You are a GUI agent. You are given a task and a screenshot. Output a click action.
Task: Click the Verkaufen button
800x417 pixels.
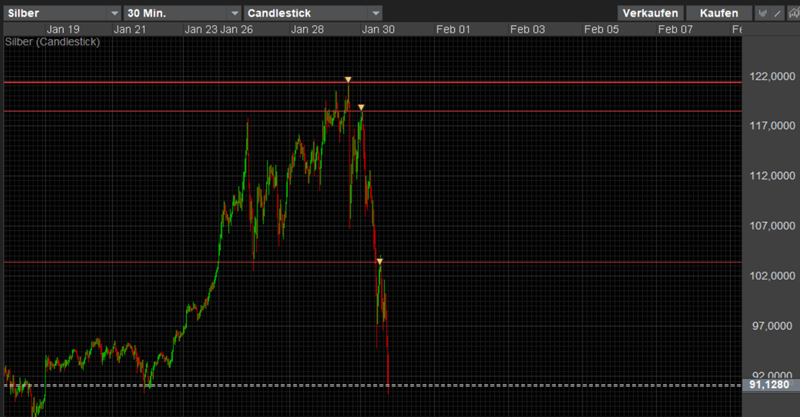[649, 13]
